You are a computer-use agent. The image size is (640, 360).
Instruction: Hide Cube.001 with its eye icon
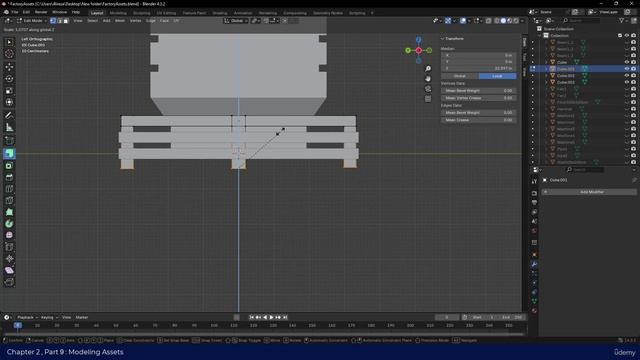(627, 69)
